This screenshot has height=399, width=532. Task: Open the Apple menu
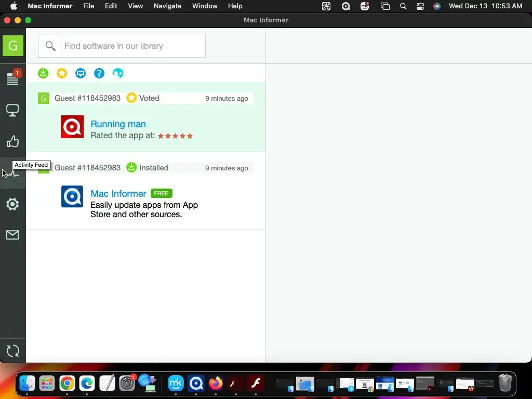coord(13,6)
